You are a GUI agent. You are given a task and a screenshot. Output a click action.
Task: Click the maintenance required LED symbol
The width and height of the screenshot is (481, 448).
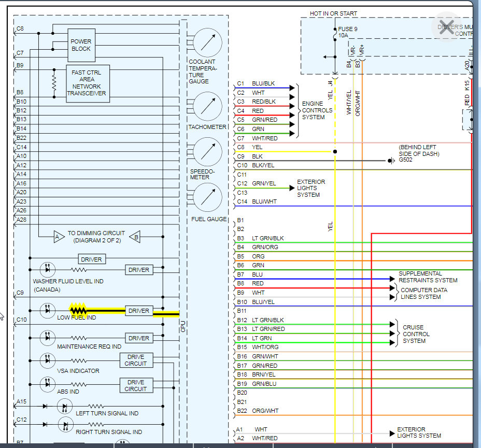pyautogui.click(x=48, y=338)
